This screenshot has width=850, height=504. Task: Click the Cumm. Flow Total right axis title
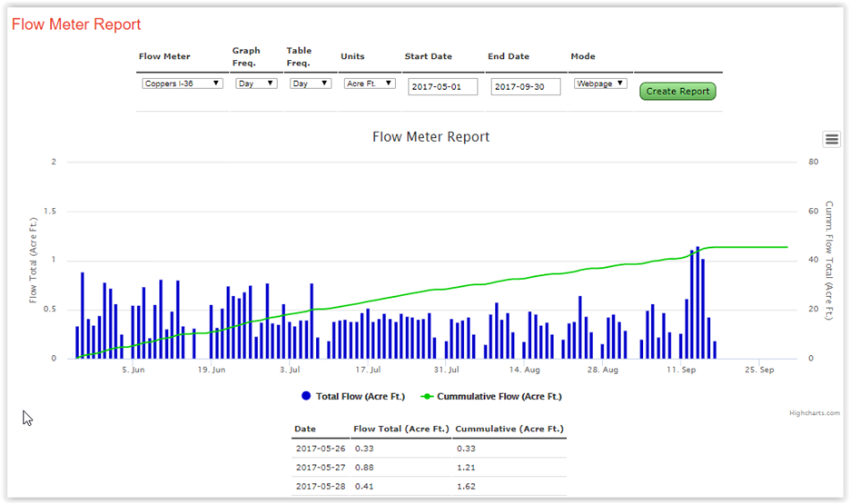point(829,261)
